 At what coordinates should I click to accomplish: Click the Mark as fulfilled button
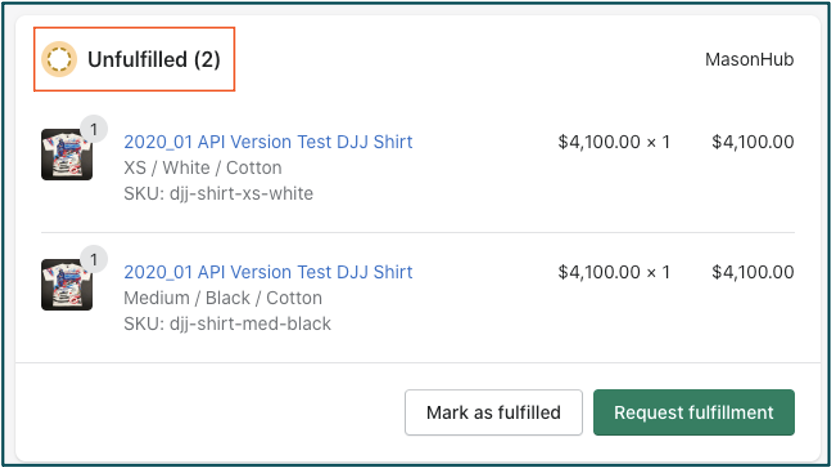click(494, 413)
